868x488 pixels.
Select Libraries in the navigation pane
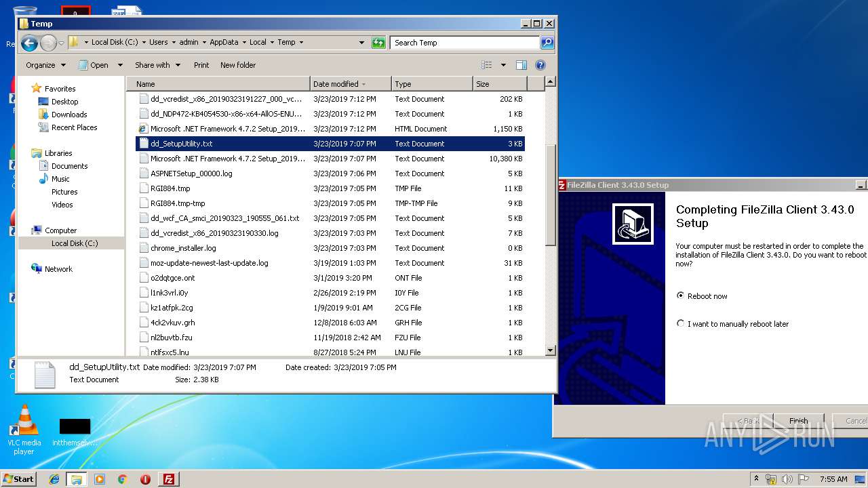pos(58,153)
